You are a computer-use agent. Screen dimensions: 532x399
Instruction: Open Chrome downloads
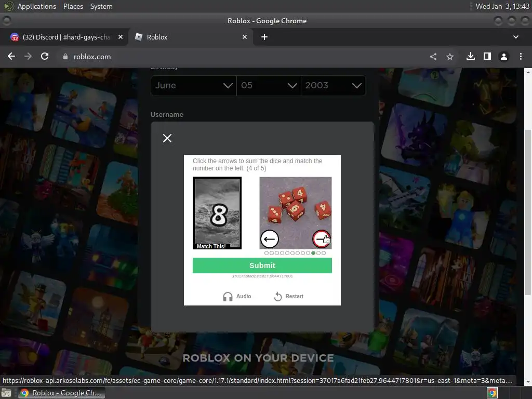[x=471, y=56]
